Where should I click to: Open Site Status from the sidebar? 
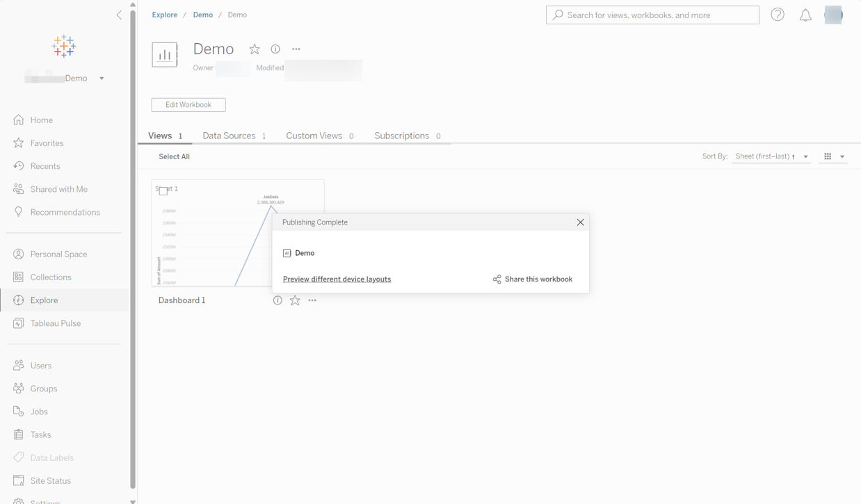[51, 480]
